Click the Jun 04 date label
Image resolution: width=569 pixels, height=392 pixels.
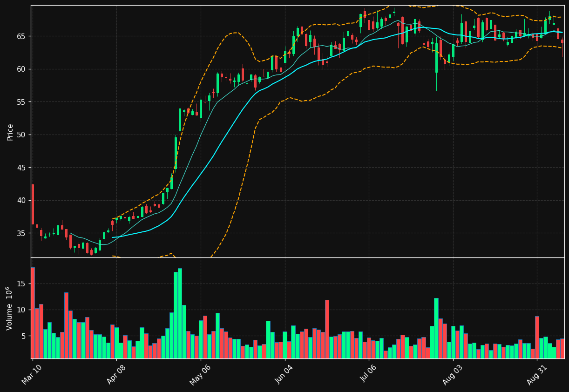pos(284,375)
